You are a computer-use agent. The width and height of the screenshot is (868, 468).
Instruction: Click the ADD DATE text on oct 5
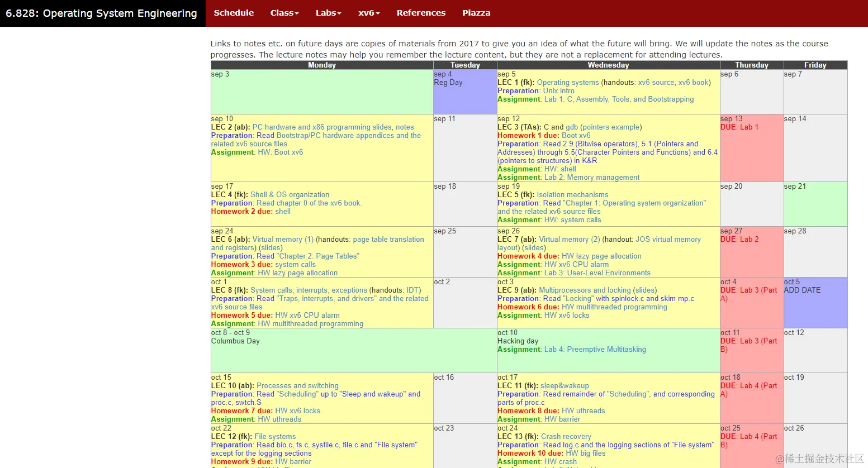(802, 290)
